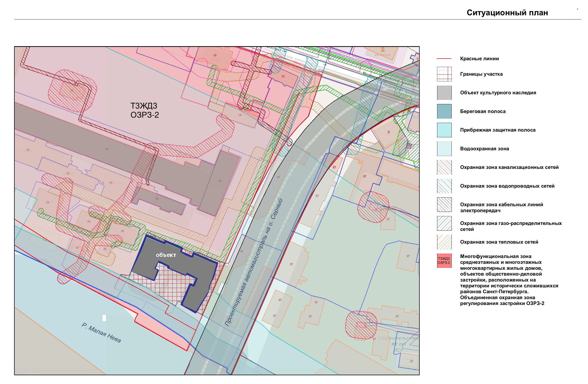Click the power cable hatch legend icon
The height and width of the screenshot is (384, 588).
pos(444,205)
